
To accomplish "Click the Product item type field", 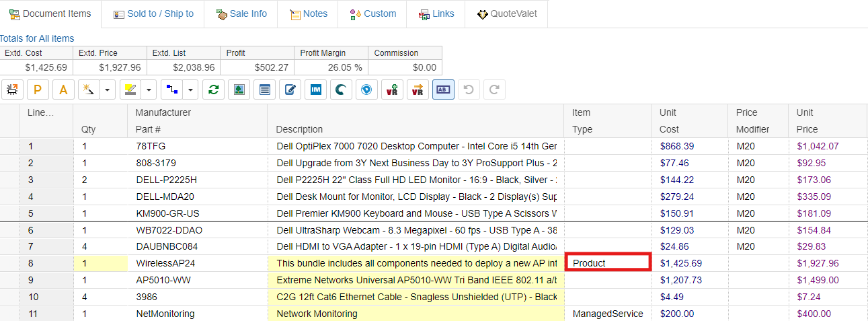I will pyautogui.click(x=608, y=262).
